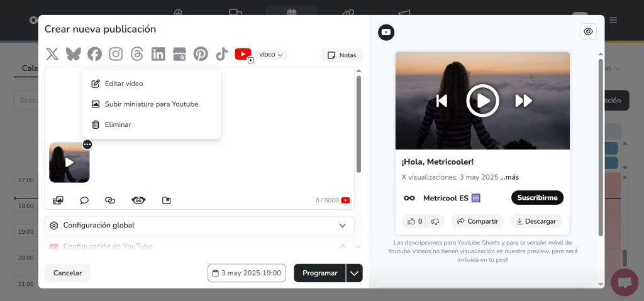
Task: Click the Metricool ES channel avatar icon
Action: [x=409, y=198]
